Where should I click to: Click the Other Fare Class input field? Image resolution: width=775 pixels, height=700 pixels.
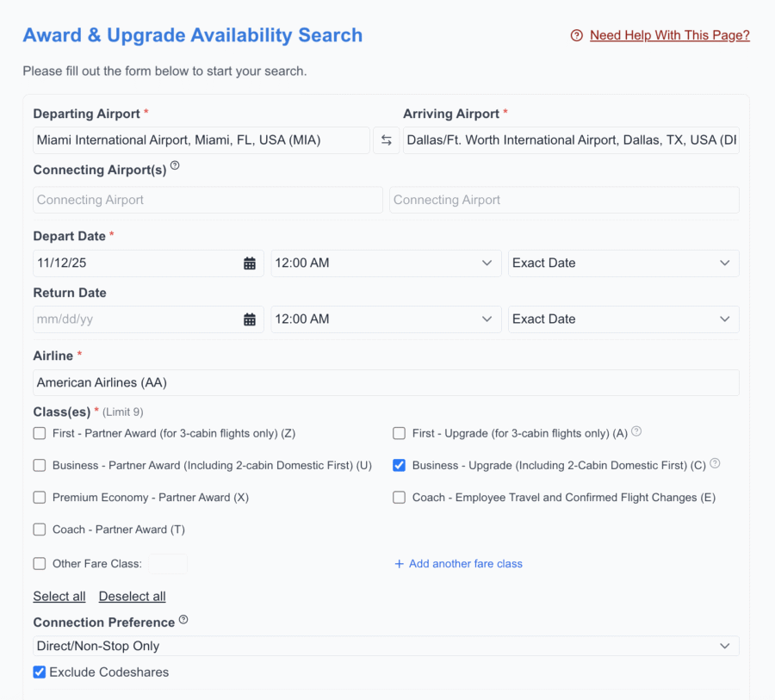(x=168, y=563)
